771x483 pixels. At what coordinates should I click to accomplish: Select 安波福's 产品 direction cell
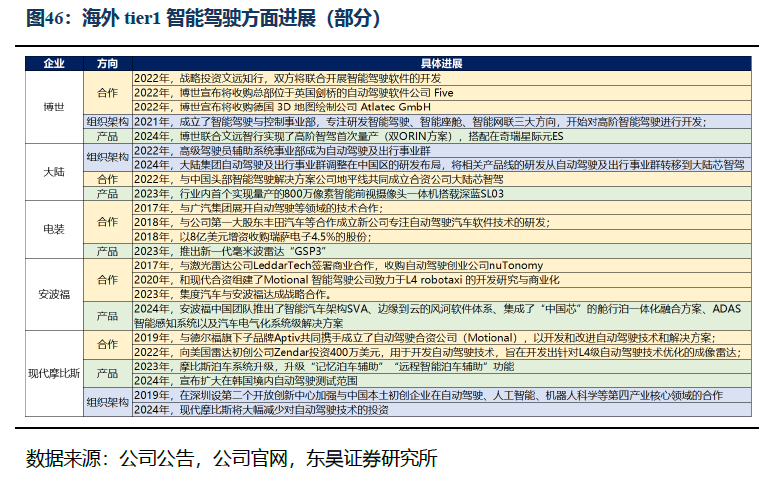pyautogui.click(x=108, y=316)
